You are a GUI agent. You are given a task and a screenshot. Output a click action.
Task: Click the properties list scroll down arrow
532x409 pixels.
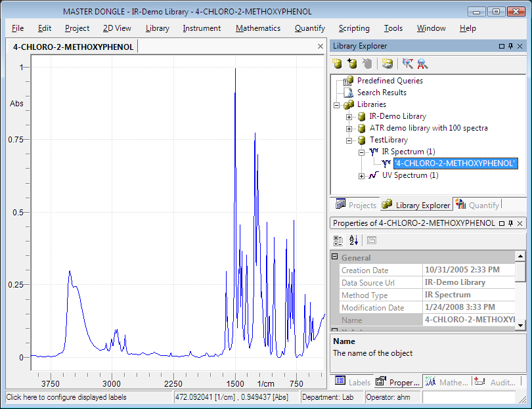520,324
